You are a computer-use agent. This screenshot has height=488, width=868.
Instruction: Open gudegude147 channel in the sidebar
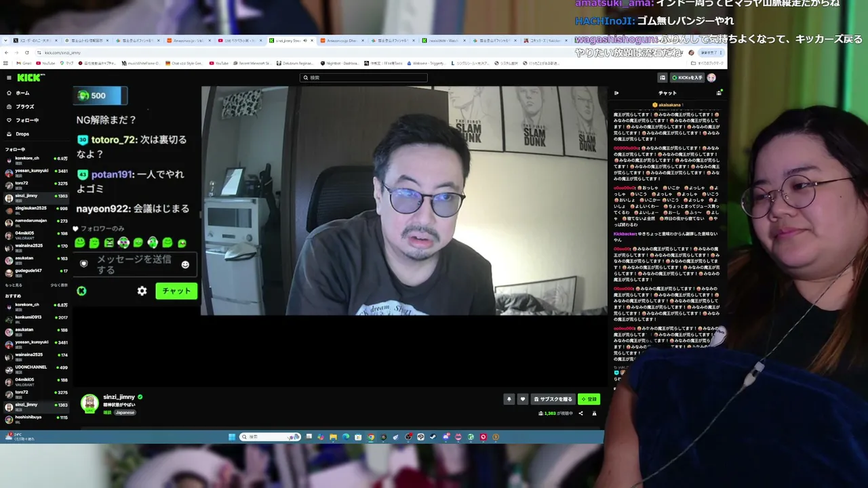pyautogui.click(x=37, y=272)
